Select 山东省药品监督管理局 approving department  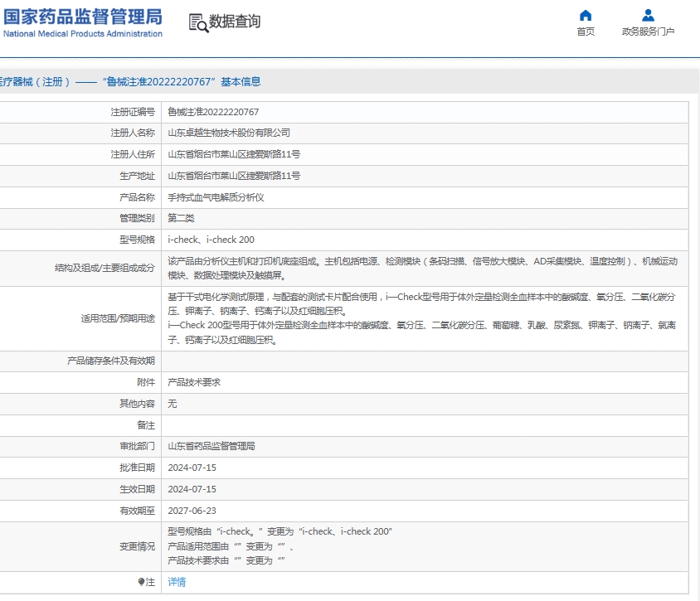point(211,446)
